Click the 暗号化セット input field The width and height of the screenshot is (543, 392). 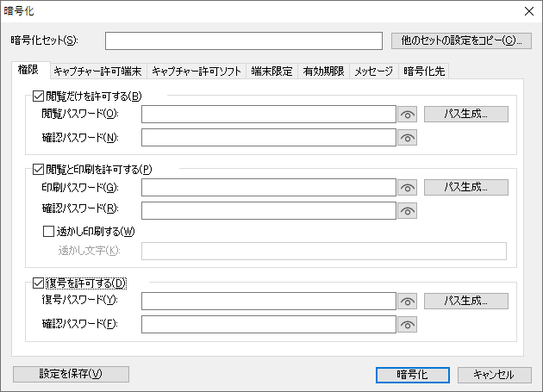243,40
